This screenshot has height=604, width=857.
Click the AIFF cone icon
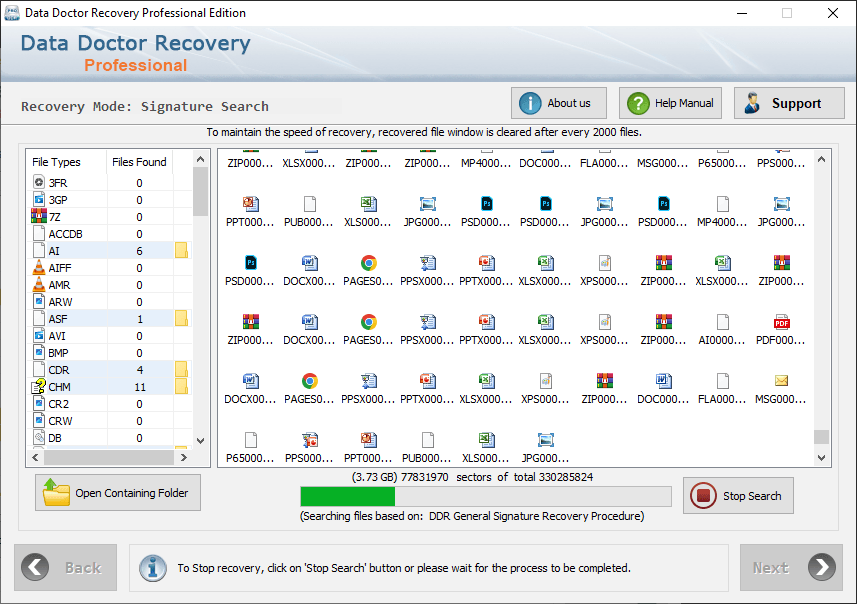[39, 267]
